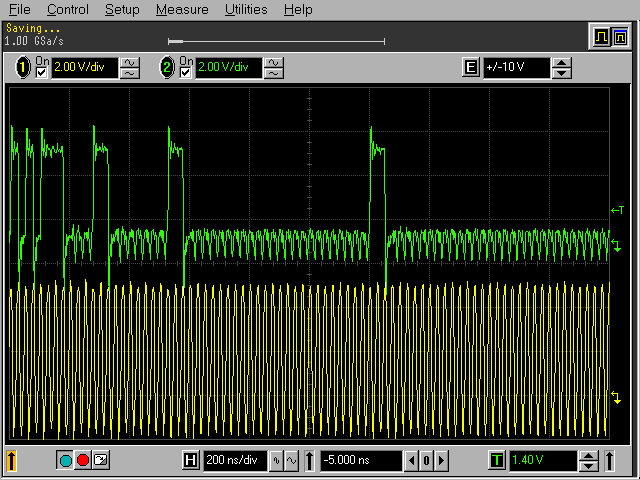
Task: Open the Help menu
Action: (x=298, y=9)
